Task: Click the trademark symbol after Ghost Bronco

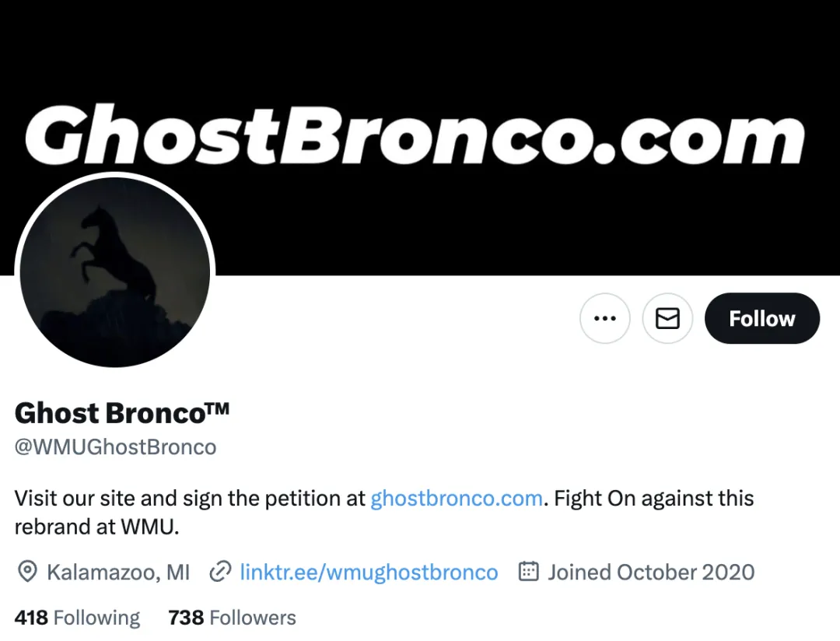Action: [219, 408]
